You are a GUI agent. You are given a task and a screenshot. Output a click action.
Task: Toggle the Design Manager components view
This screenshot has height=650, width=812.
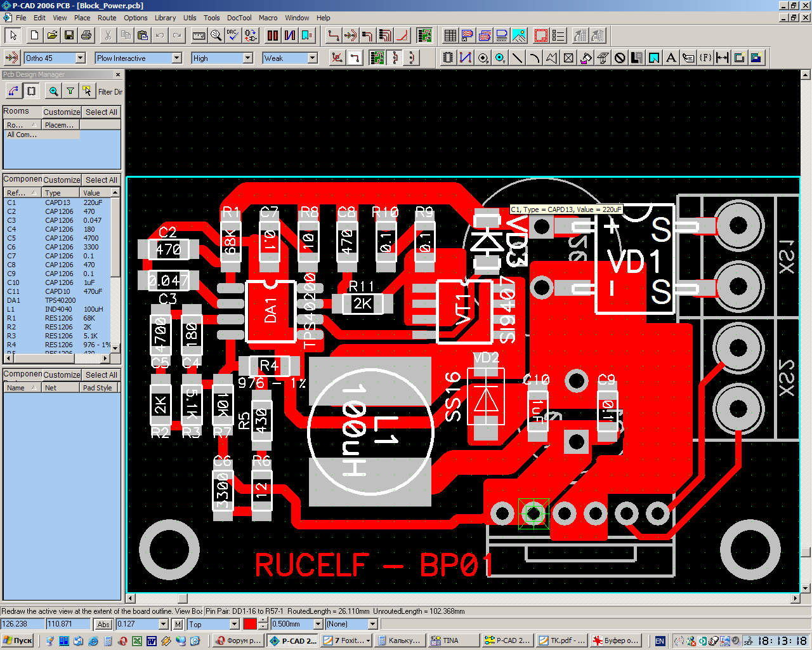31,91
